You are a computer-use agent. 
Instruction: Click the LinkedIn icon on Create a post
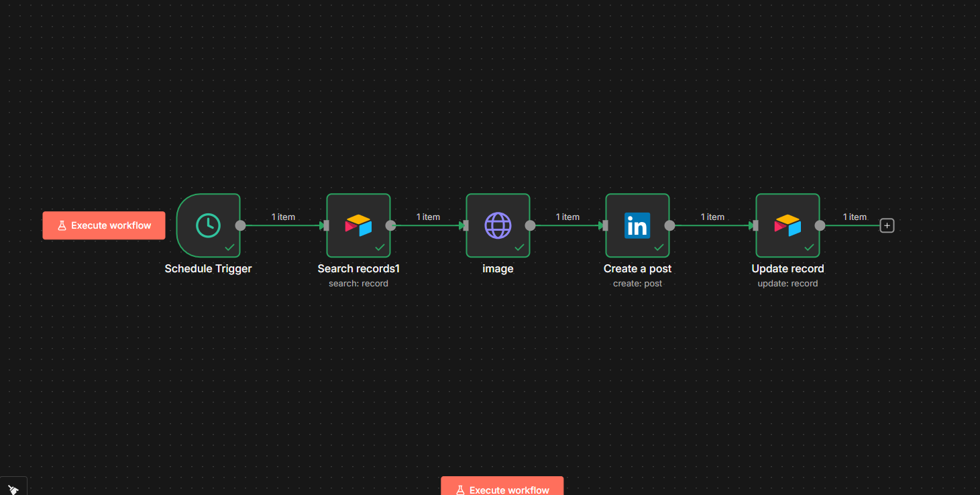tap(637, 225)
